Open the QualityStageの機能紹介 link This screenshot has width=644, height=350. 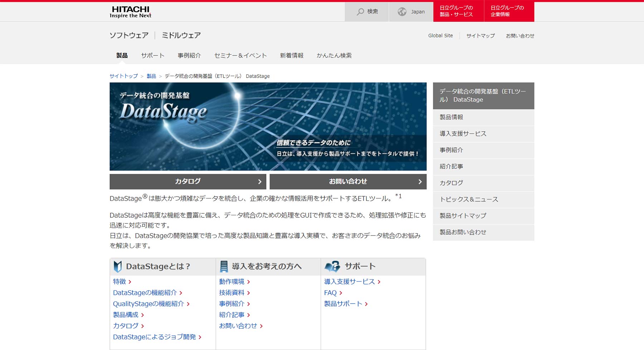click(x=148, y=304)
